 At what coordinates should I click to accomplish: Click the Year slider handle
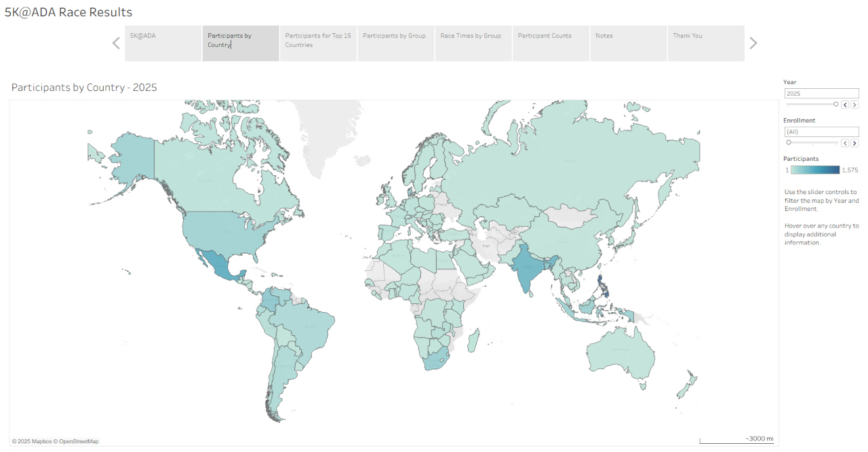point(836,104)
